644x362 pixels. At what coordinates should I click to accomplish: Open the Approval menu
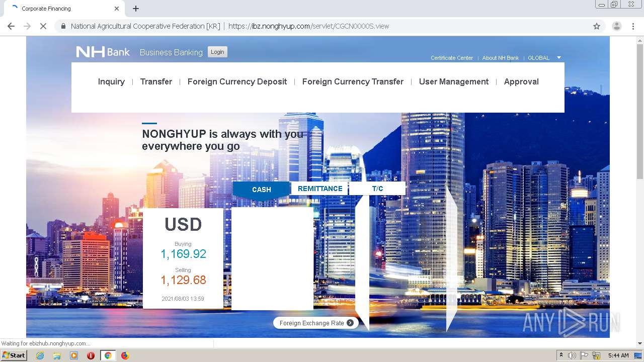[x=521, y=81]
